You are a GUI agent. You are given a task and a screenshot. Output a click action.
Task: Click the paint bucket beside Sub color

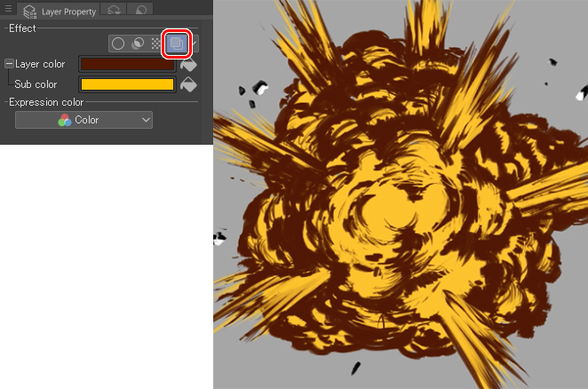tap(188, 85)
